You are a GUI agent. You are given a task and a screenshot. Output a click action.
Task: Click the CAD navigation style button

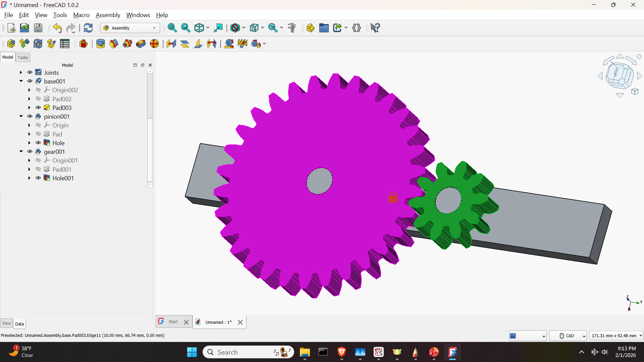click(568, 336)
